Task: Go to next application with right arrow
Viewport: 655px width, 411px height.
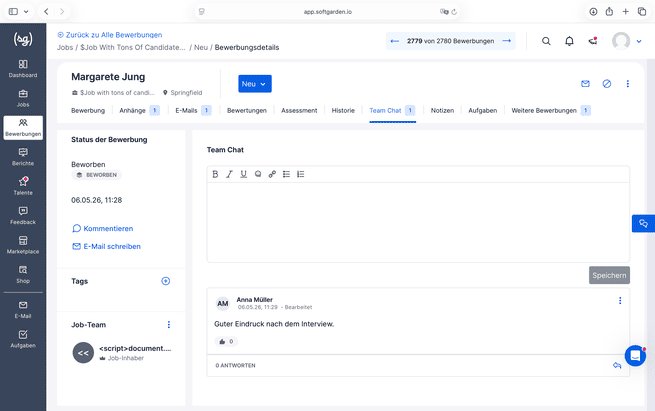Action: click(x=507, y=41)
